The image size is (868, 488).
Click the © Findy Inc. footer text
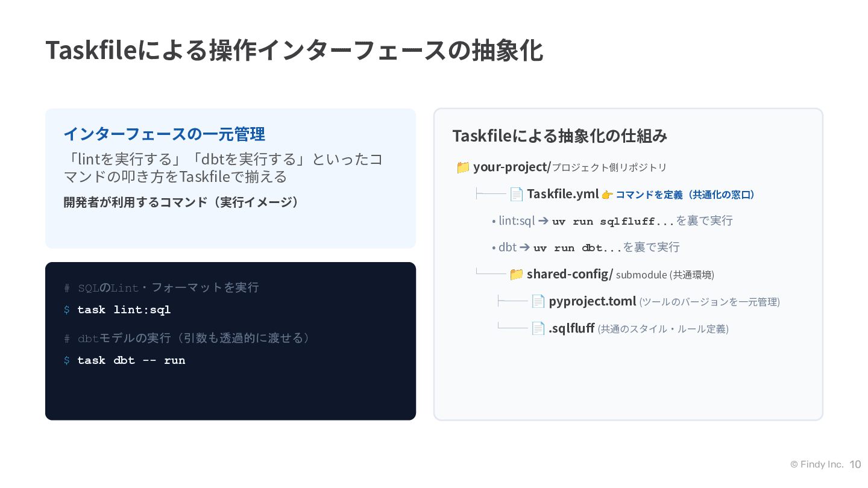point(817,465)
